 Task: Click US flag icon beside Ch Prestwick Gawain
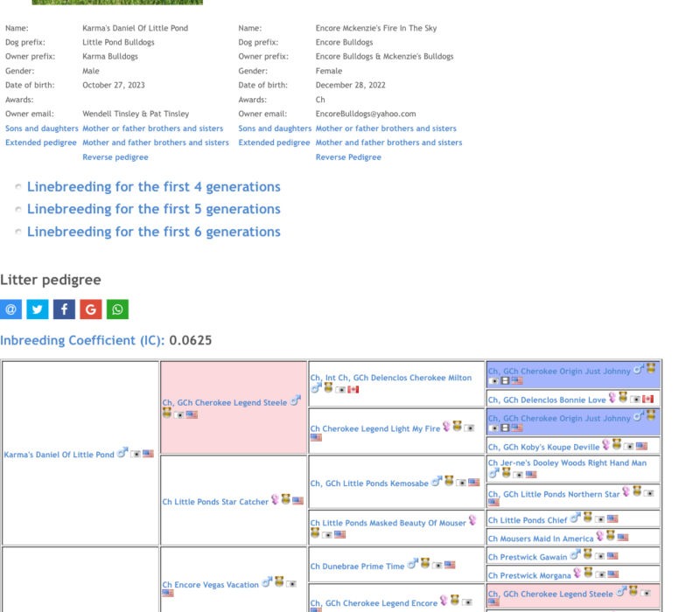[612, 556]
